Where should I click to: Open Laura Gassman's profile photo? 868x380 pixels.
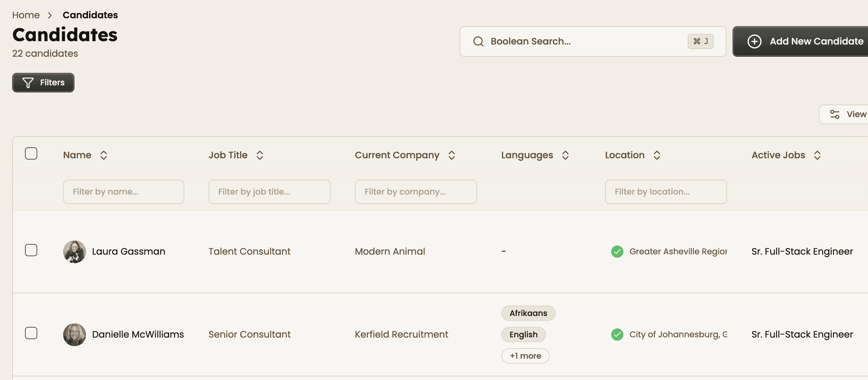pos(74,251)
